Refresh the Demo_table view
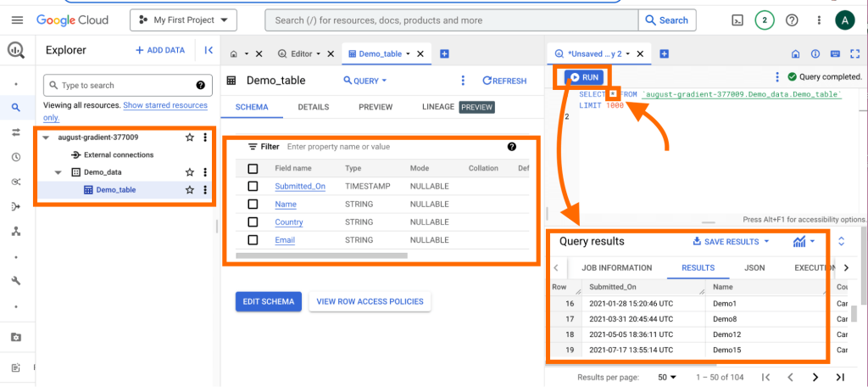 [x=505, y=81]
